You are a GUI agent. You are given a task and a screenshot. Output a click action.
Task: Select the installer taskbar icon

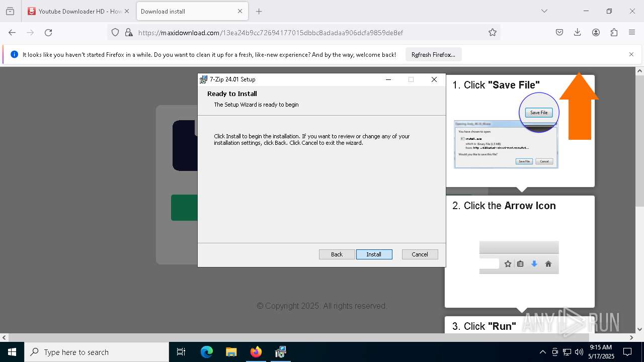(x=281, y=352)
